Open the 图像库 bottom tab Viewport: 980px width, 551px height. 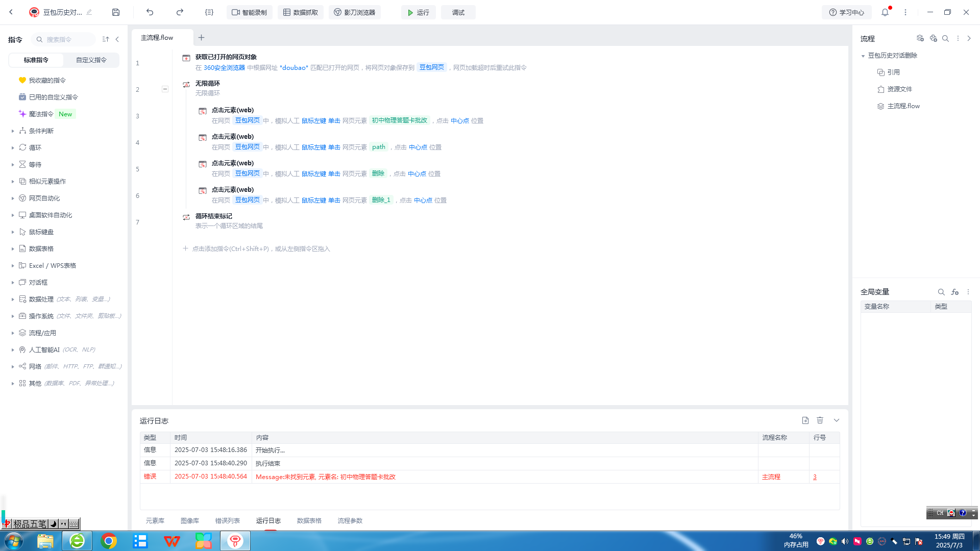coord(190,521)
